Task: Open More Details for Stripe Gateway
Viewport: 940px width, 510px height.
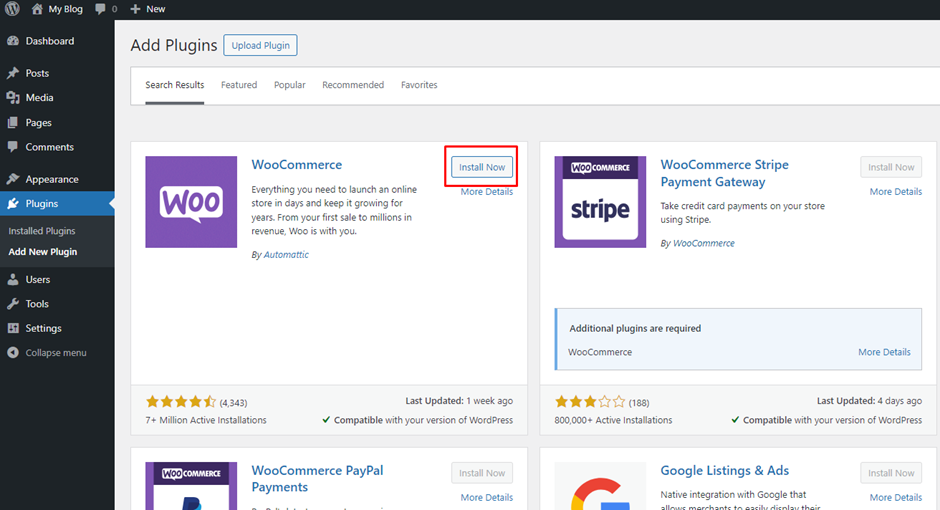Action: (896, 192)
